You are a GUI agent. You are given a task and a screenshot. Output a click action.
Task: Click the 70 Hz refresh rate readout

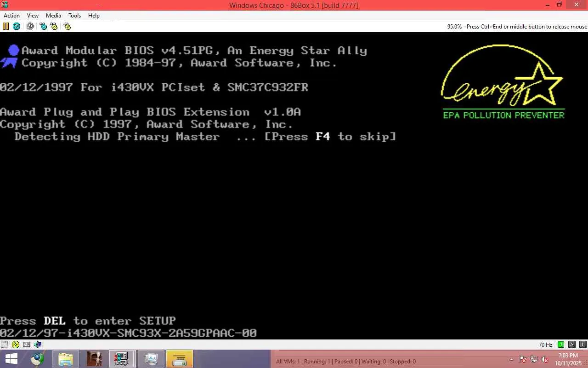coord(545,345)
